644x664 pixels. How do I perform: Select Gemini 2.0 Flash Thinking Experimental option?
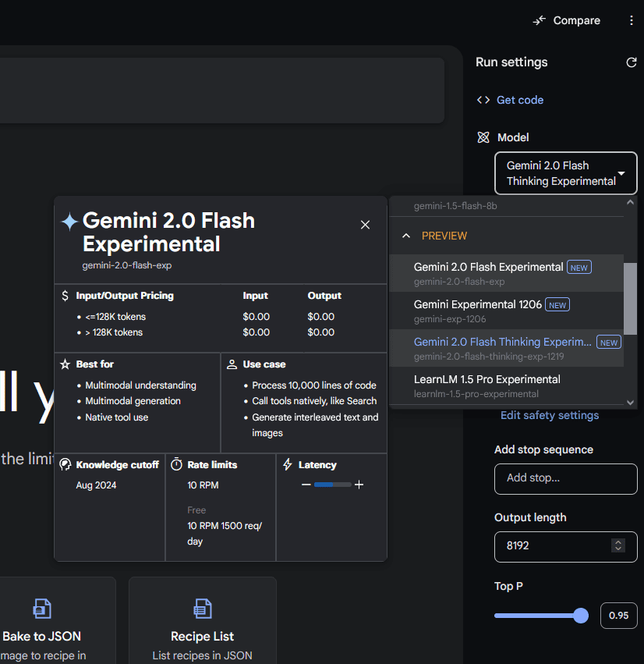506,348
